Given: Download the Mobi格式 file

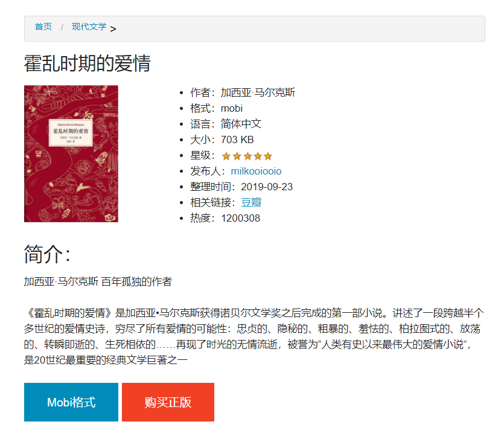Looking at the screenshot, I should (71, 402).
